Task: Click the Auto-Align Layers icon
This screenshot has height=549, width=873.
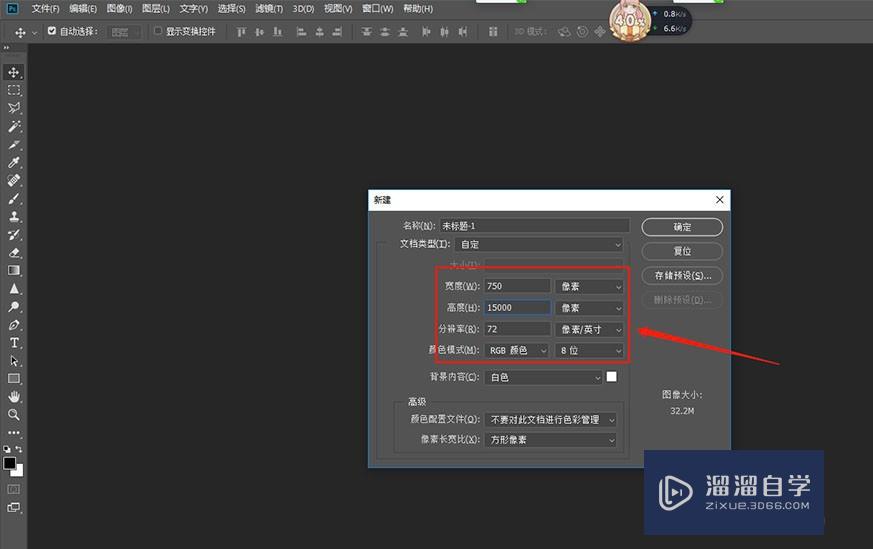Action: pyautogui.click(x=493, y=32)
